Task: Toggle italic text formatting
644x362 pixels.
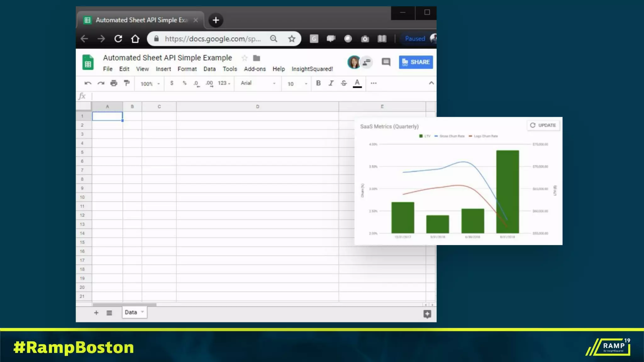Action: click(x=331, y=83)
